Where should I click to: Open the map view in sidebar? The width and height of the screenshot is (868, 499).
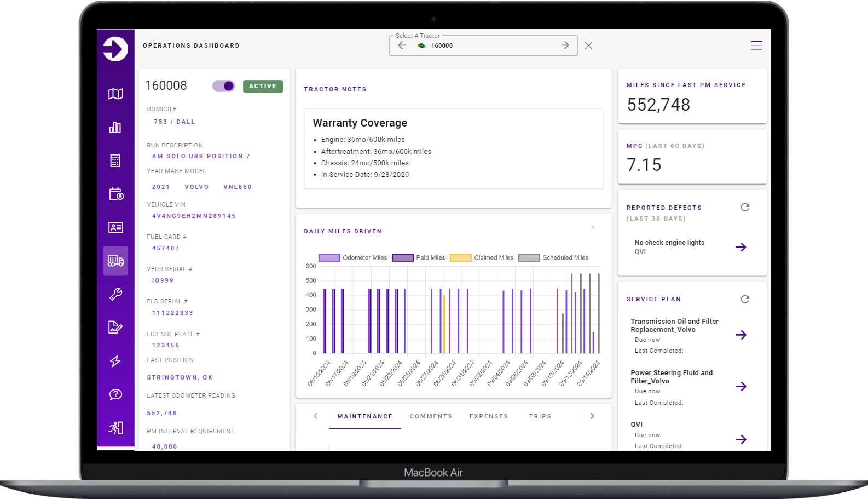pos(115,94)
